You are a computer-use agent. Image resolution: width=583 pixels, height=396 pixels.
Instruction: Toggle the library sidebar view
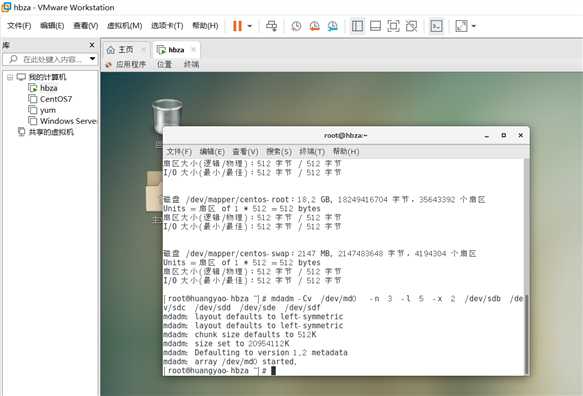point(357,26)
